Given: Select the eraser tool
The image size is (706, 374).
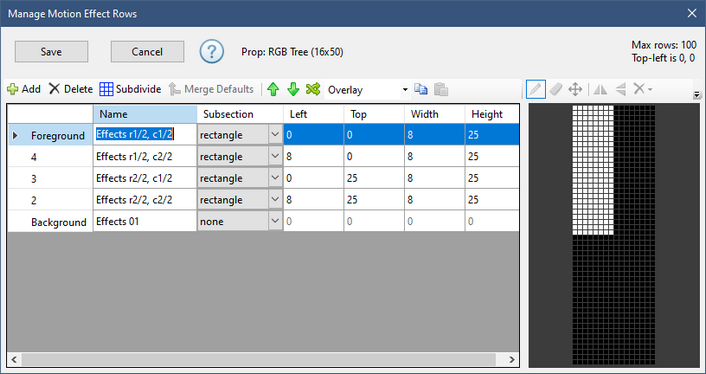Looking at the screenshot, I should click(556, 89).
